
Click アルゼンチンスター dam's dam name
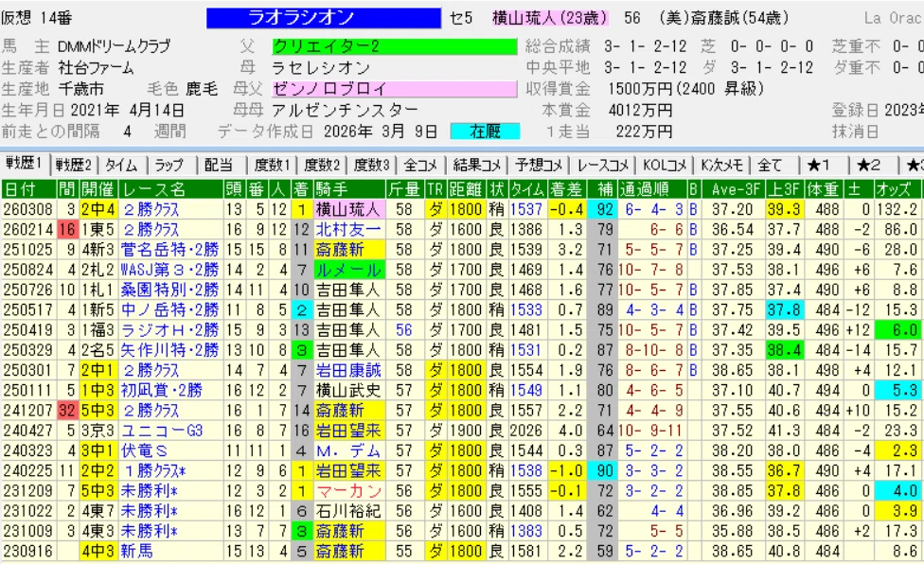tap(346, 110)
